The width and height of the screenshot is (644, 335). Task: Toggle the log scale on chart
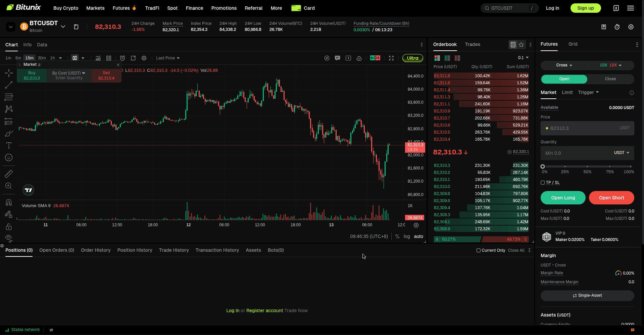(x=407, y=236)
